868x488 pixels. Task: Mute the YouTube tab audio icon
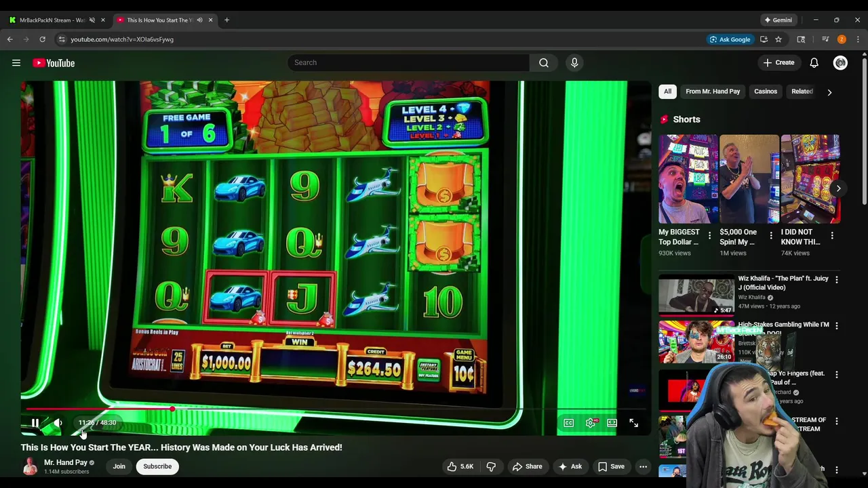click(199, 20)
